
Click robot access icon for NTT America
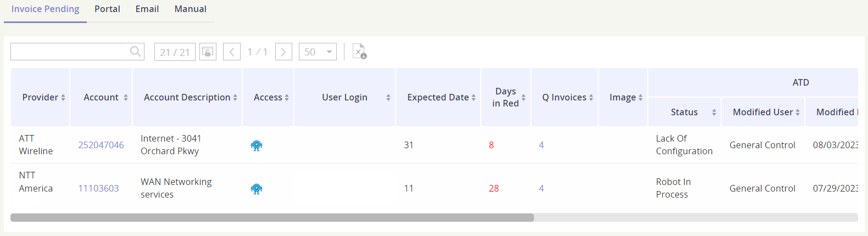[257, 189]
